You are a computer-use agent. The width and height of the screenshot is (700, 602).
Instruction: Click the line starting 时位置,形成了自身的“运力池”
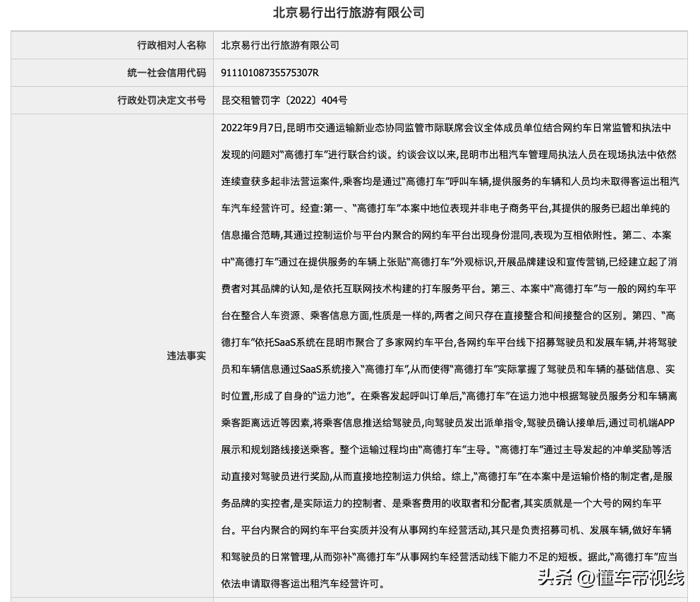[449, 396]
